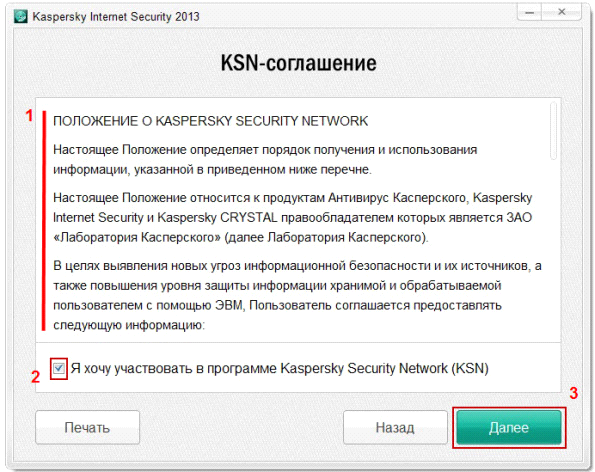
Task: Click the paragraph starting 'Настоящее Положение определяет'
Action: (265, 159)
